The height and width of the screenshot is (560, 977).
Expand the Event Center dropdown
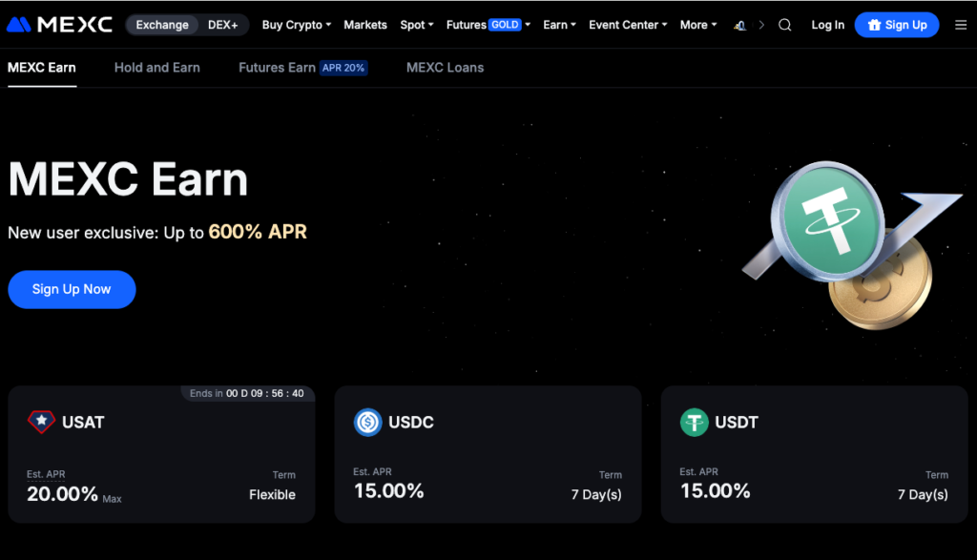coord(628,25)
